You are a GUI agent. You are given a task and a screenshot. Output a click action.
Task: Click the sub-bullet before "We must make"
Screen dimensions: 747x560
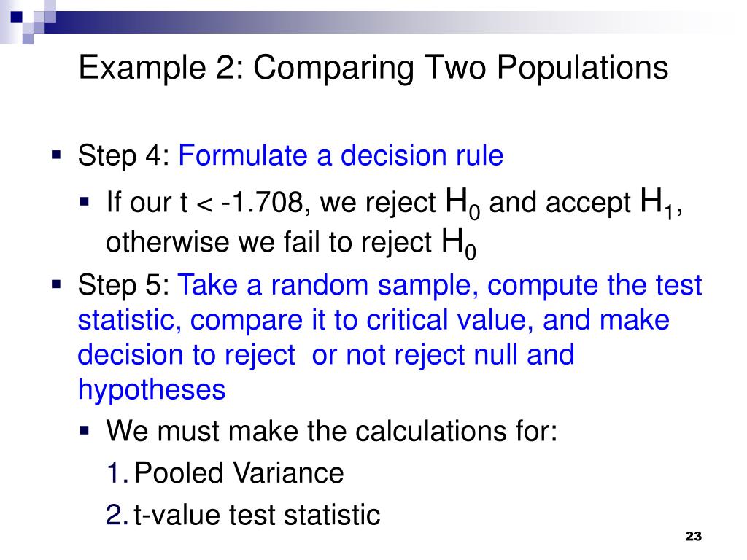(x=85, y=431)
